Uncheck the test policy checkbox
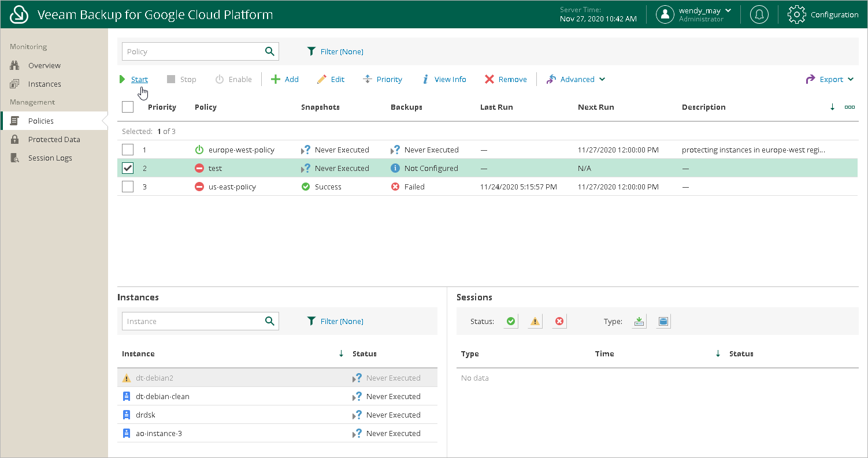This screenshot has width=868, height=458. (128, 168)
